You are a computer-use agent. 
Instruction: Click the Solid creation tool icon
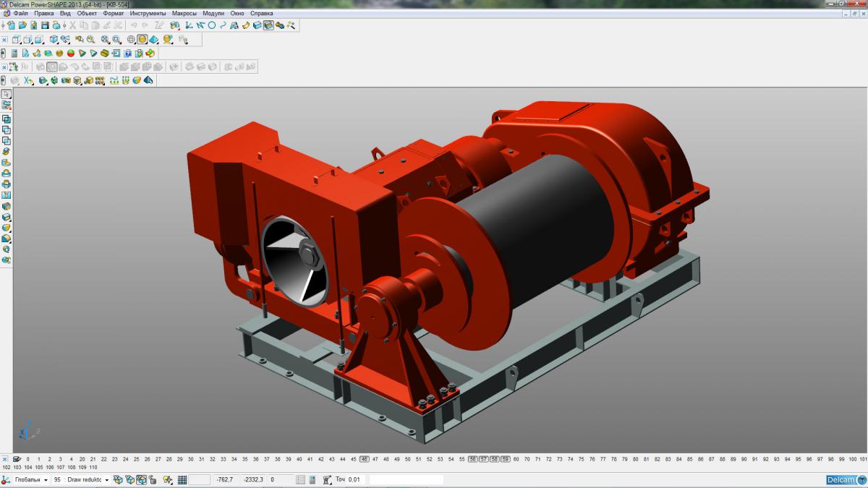(257, 25)
